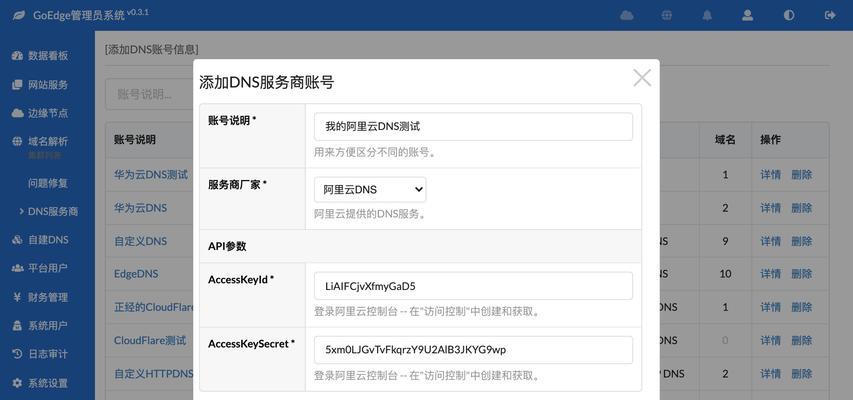Open the 服务商厂家 dropdown 阿里云DNS
The width and height of the screenshot is (853, 400).
[x=370, y=189]
